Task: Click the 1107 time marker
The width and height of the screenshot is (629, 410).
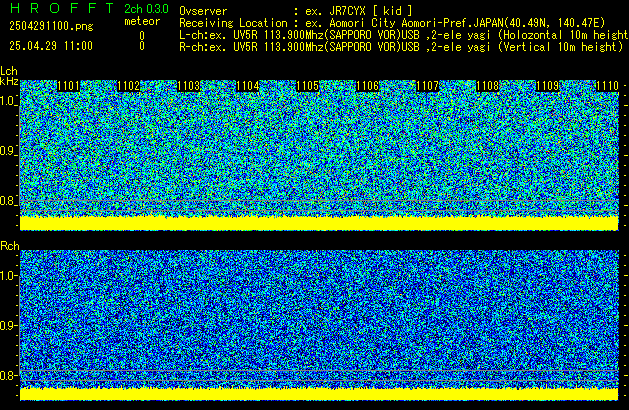Action: (428, 86)
